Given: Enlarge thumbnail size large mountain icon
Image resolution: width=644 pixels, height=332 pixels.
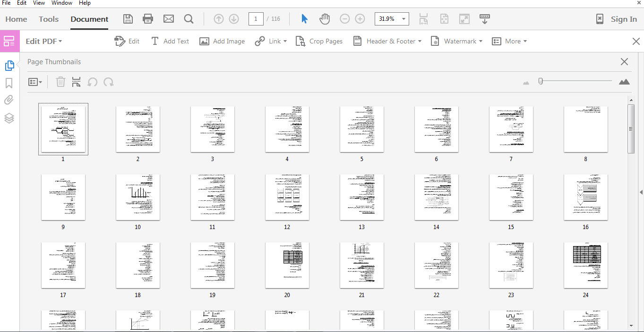Looking at the screenshot, I should point(624,82).
